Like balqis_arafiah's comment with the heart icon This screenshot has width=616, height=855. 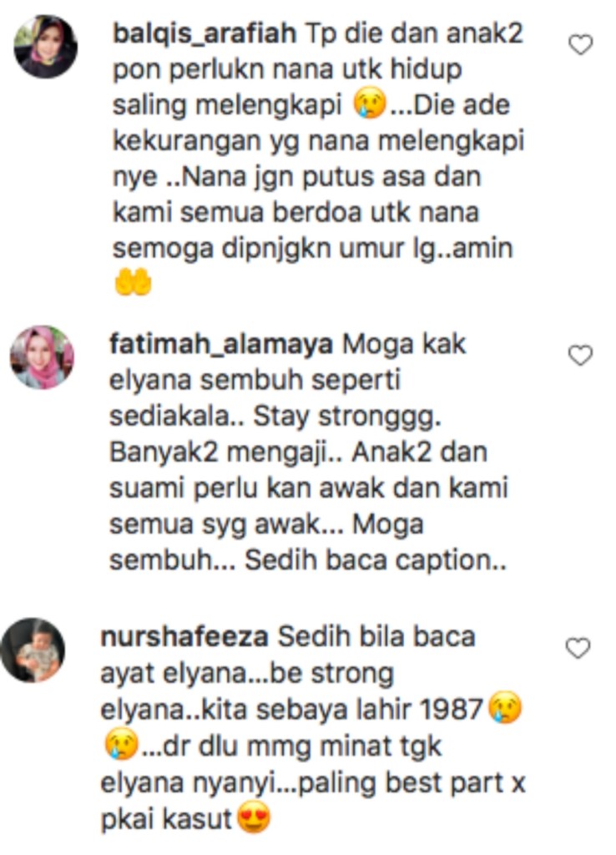pos(581,45)
